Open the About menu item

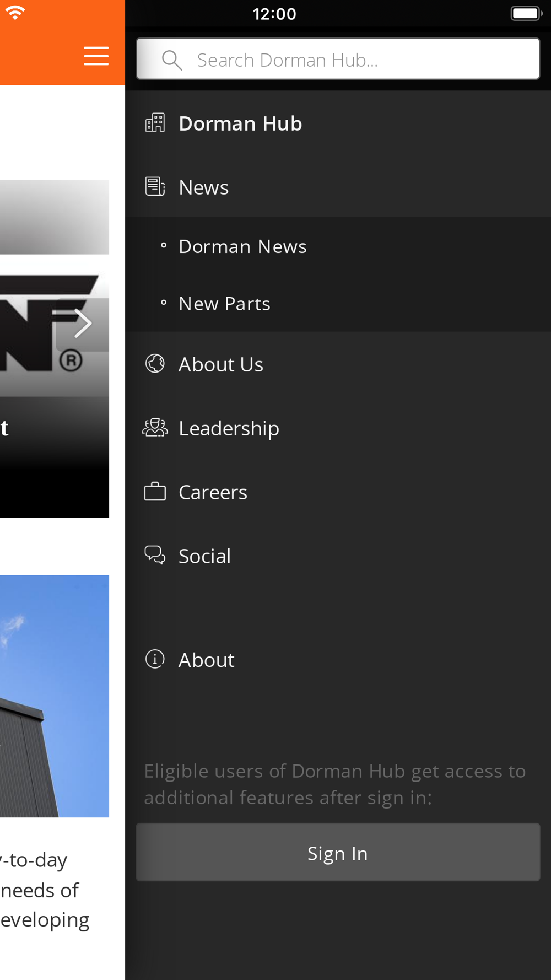coord(338,660)
